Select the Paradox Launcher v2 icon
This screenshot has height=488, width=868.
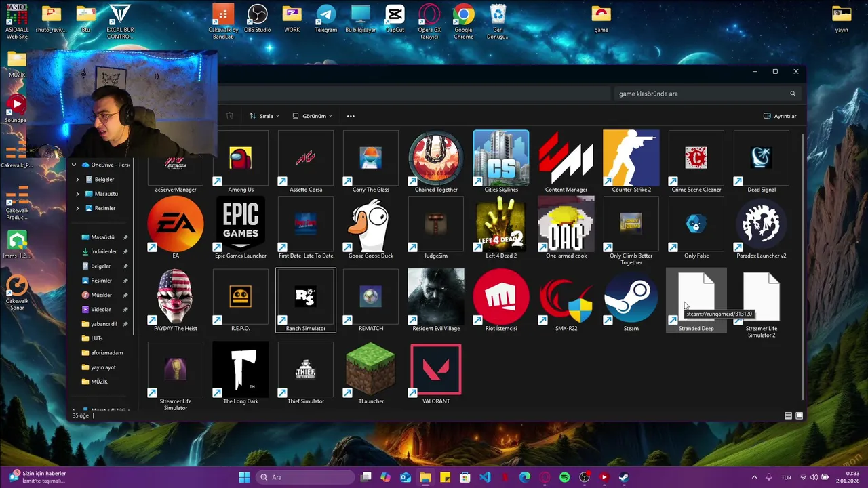tap(762, 224)
